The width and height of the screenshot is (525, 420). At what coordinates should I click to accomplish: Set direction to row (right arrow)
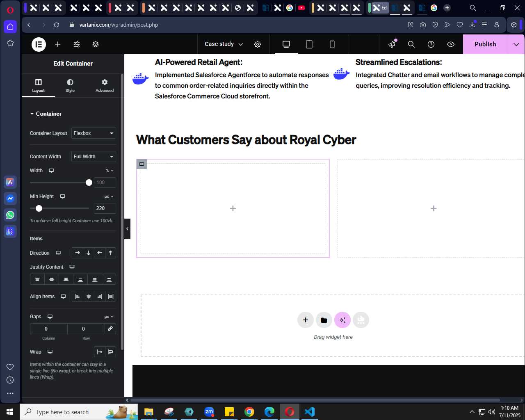pyautogui.click(x=78, y=253)
